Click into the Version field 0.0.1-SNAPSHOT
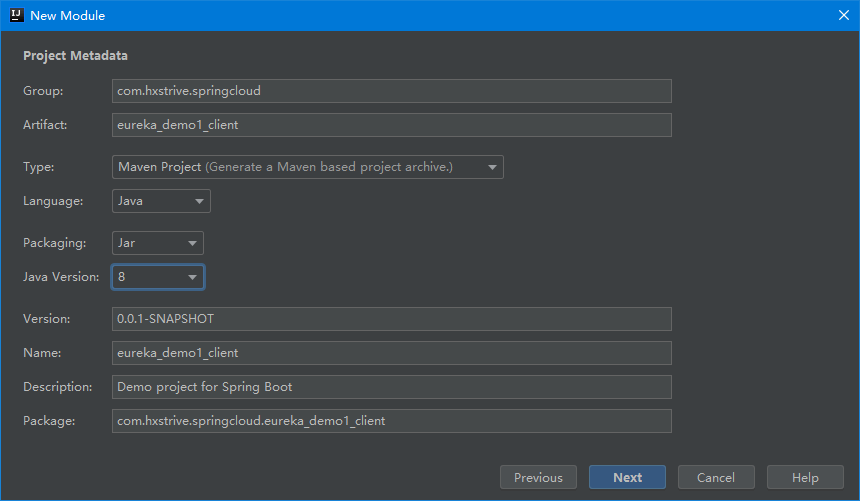 click(392, 319)
